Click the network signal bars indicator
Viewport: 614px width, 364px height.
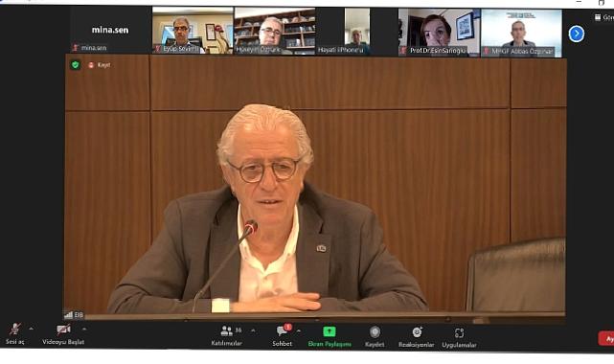tap(69, 315)
